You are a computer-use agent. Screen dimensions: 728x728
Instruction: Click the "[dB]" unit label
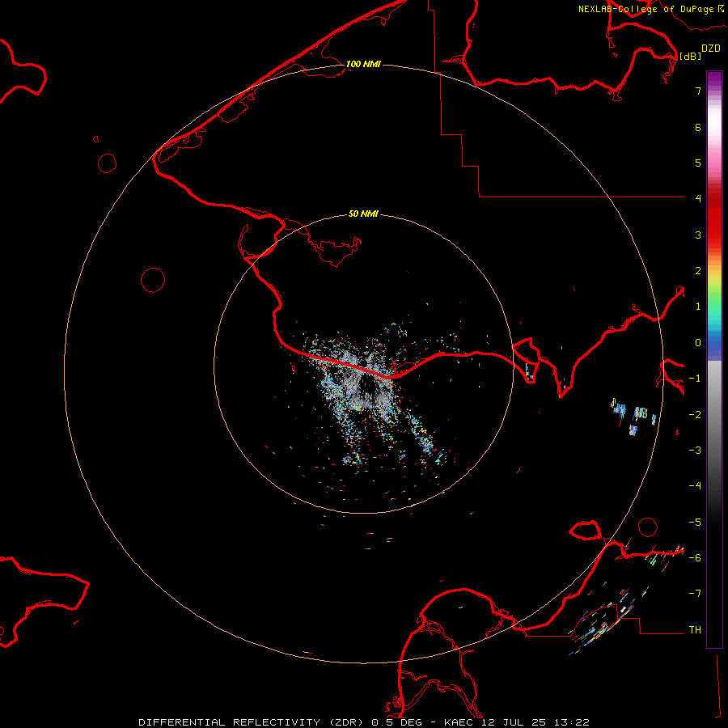(690, 56)
